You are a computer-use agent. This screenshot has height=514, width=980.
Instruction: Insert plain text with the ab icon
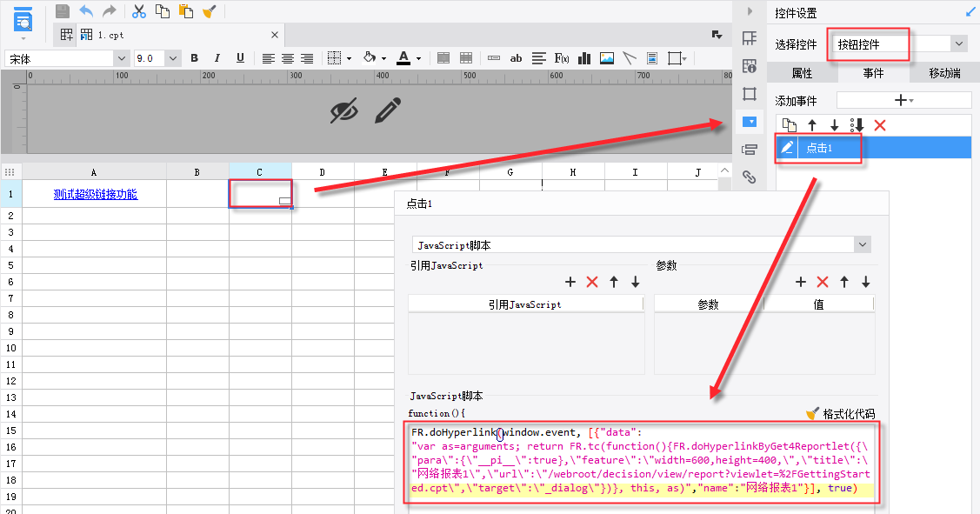point(516,58)
